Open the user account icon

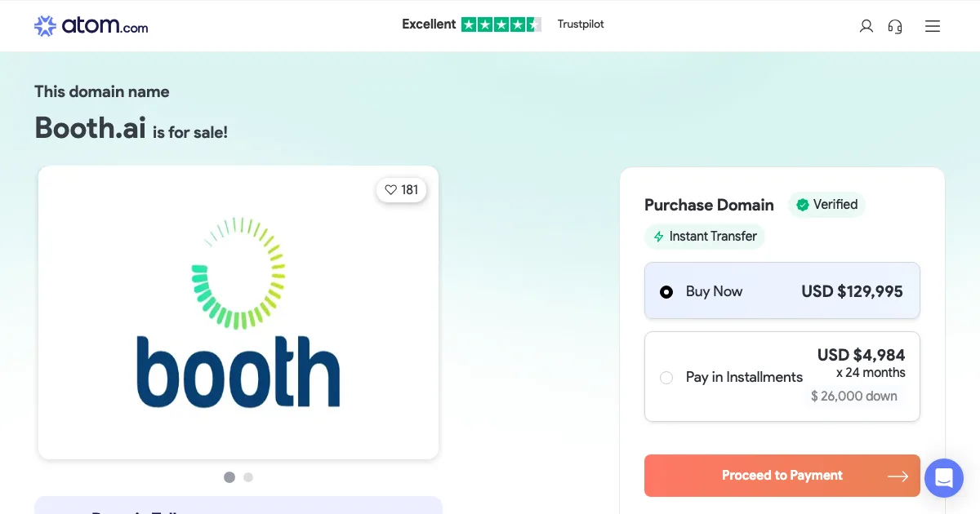coord(866,26)
